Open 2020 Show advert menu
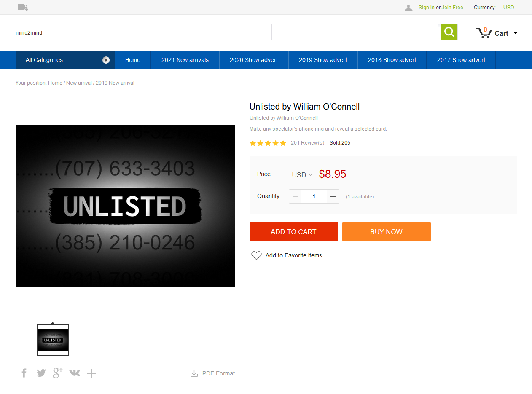532x394 pixels. pos(254,60)
